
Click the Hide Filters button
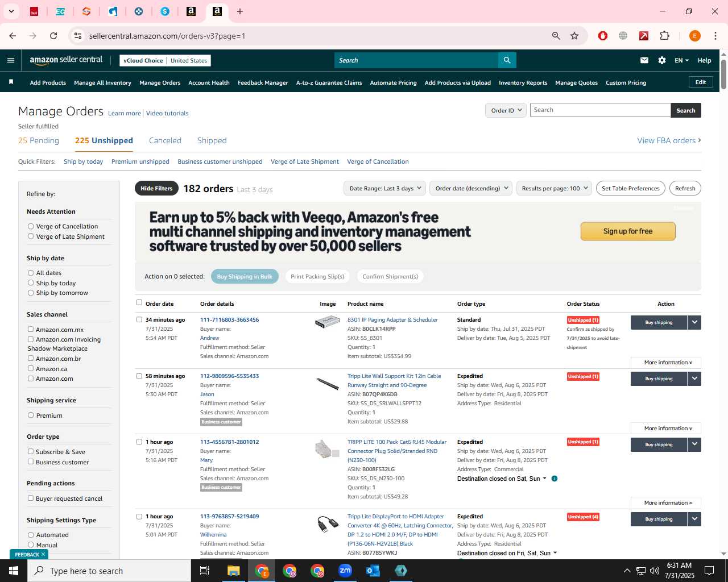pos(156,188)
